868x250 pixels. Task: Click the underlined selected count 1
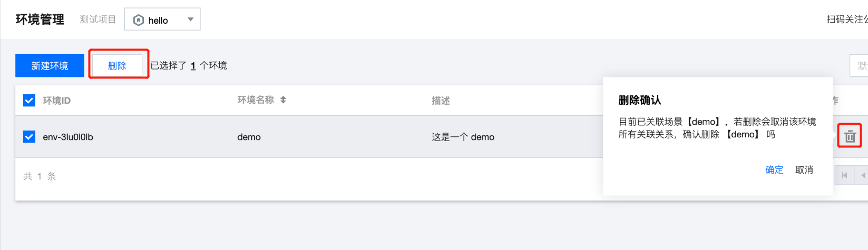193,66
